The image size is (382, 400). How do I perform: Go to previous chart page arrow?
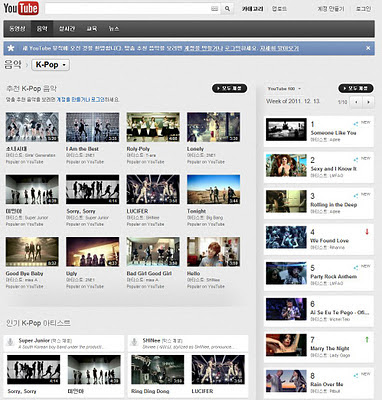coord(356,102)
